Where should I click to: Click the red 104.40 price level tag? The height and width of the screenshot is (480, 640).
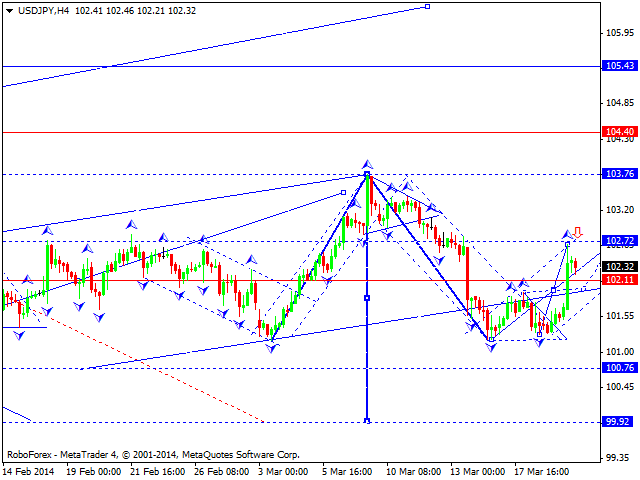click(x=620, y=132)
